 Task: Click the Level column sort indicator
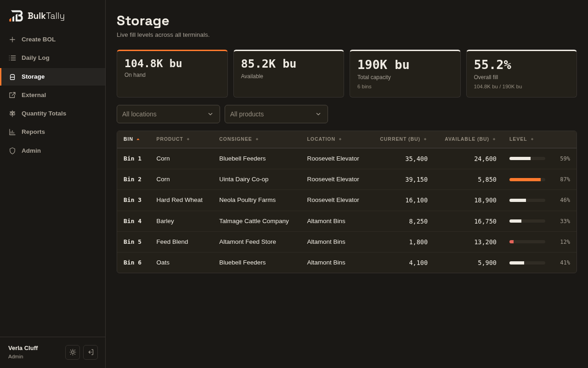coord(532,139)
